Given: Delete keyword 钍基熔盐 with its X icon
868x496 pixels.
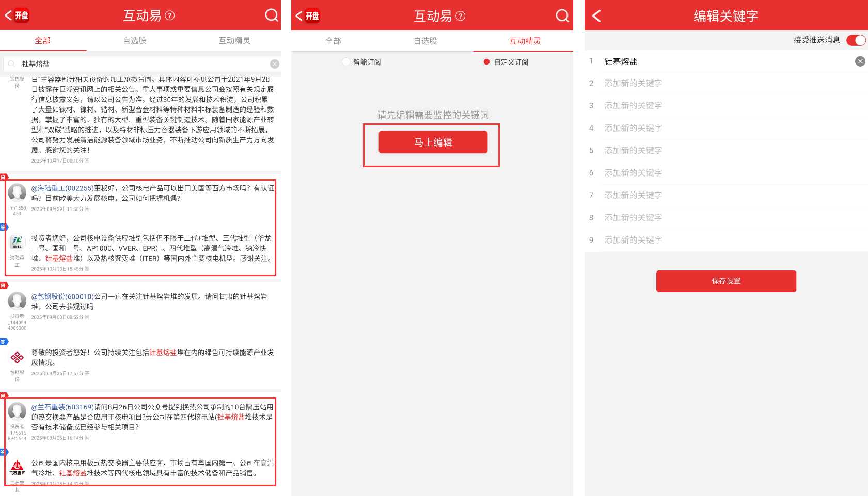Looking at the screenshot, I should click(860, 61).
